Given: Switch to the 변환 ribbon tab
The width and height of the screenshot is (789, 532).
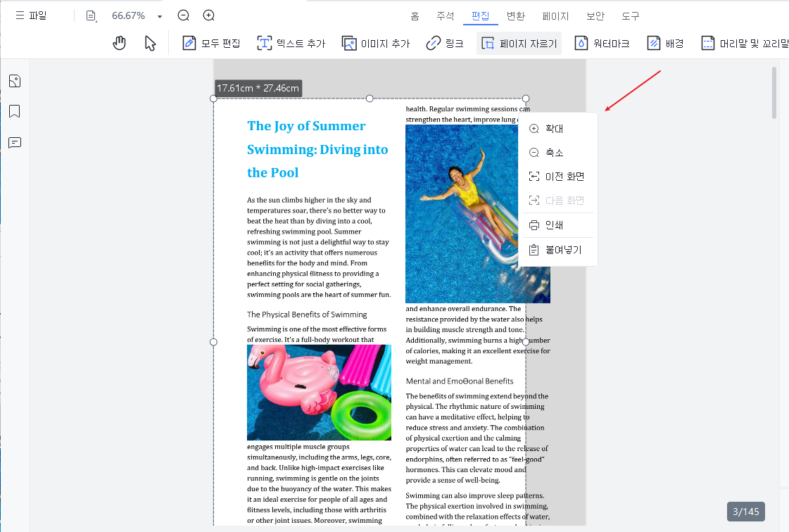Looking at the screenshot, I should coord(516,16).
